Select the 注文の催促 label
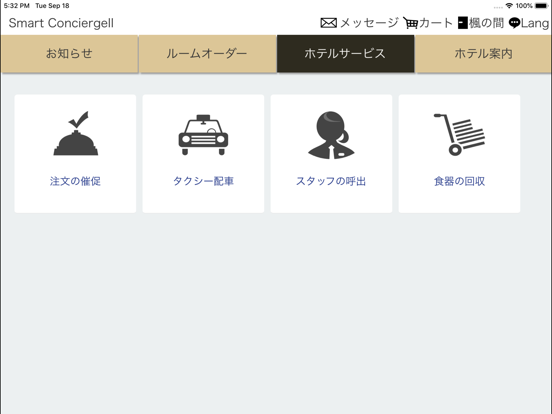This screenshot has height=414, width=552. tap(75, 181)
